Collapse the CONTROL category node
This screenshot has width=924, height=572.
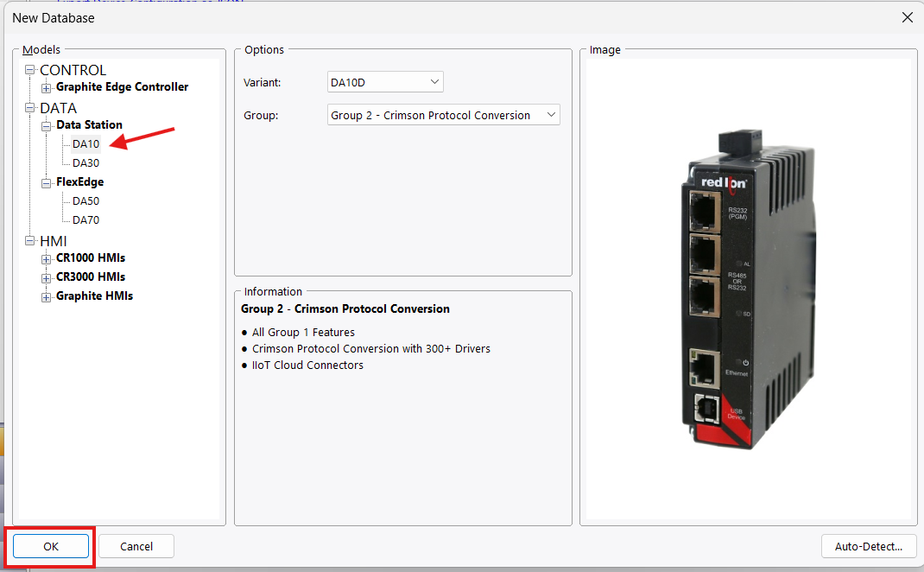click(30, 70)
